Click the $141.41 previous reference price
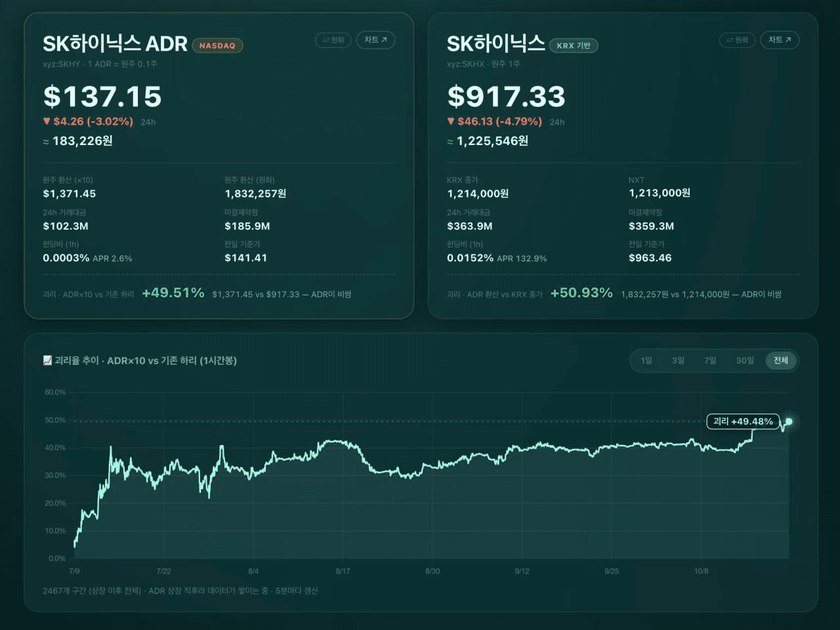 click(x=246, y=258)
